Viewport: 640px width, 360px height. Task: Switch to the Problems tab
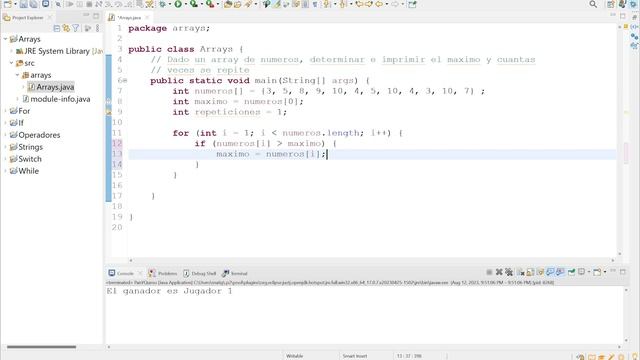point(163,273)
